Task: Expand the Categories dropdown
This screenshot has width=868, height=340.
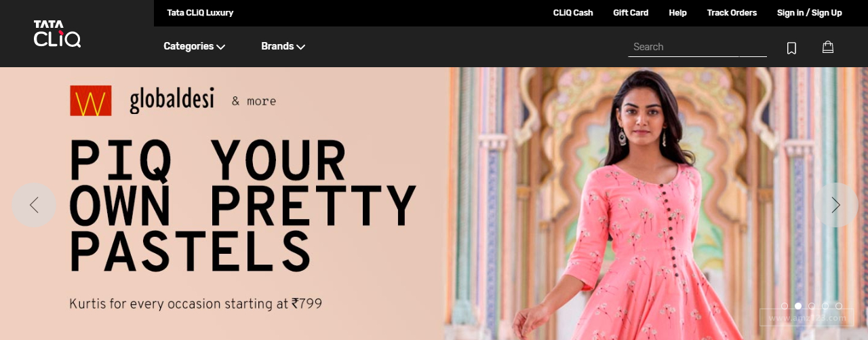Action: pyautogui.click(x=194, y=46)
